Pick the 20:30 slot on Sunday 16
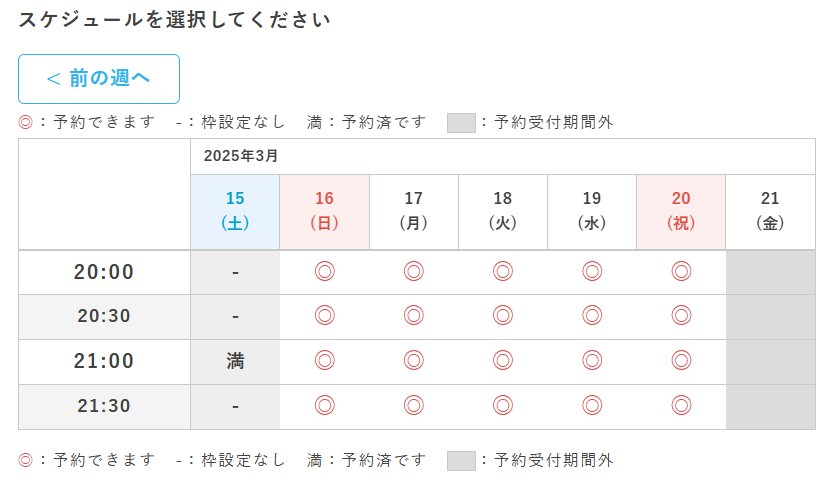Screen dimensions: 836x490 pyautogui.click(x=324, y=316)
